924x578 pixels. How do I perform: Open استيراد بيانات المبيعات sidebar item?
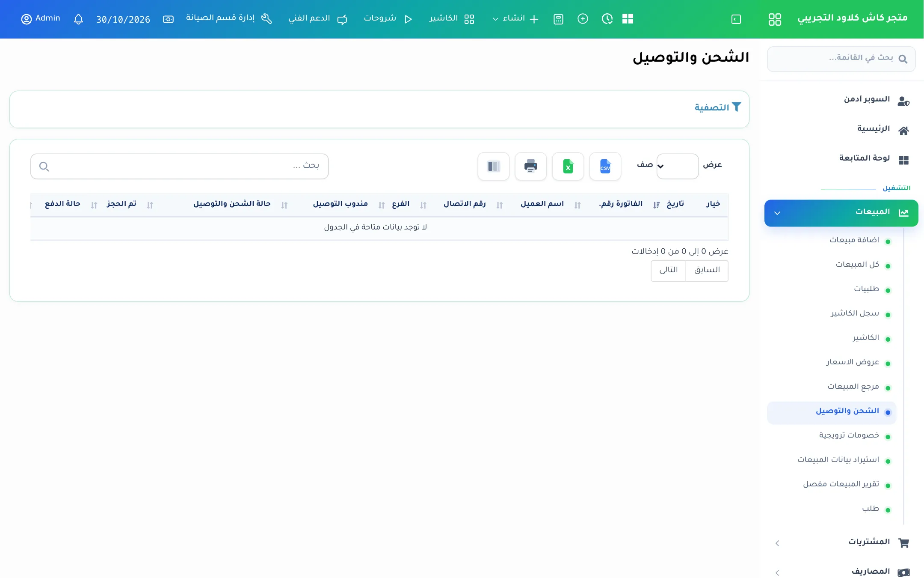click(838, 460)
